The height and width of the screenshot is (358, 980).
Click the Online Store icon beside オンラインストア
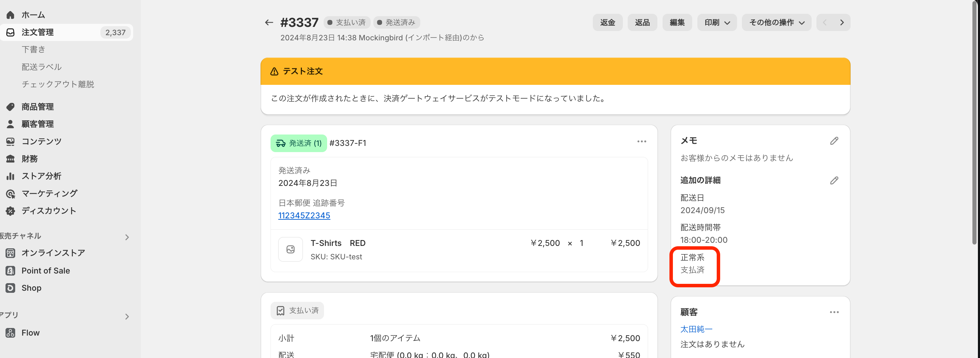click(10, 253)
